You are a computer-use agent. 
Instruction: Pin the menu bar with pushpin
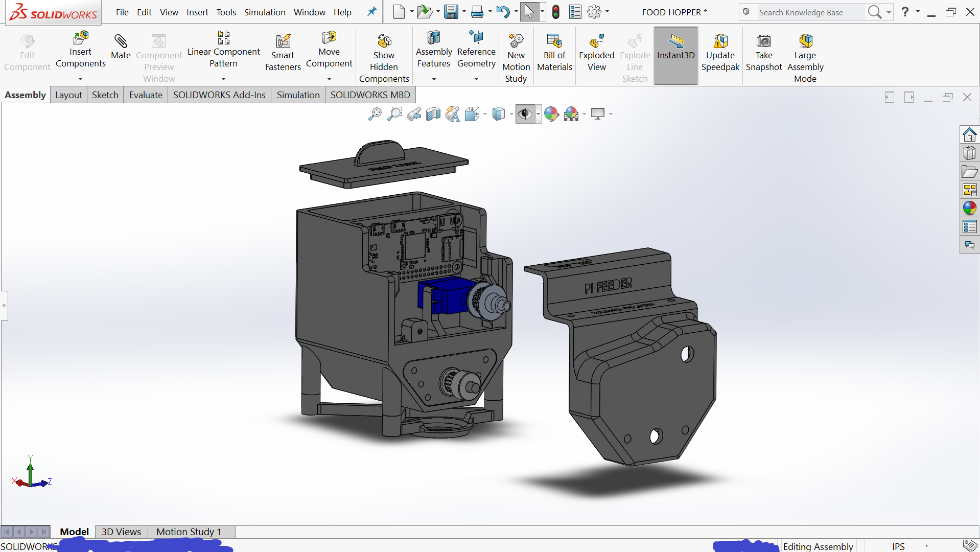click(372, 11)
